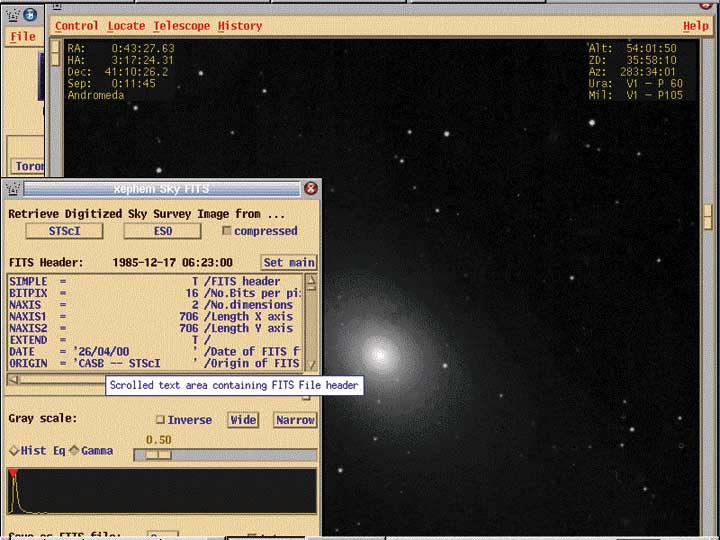Screen dimensions: 720x540
Task: Select the Hist Eq radio option
Action: tap(13, 451)
